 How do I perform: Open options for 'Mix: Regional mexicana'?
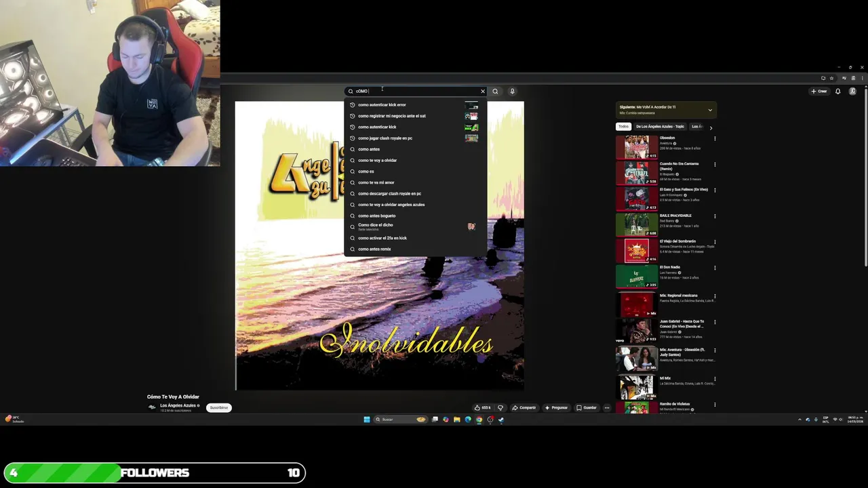715,297
